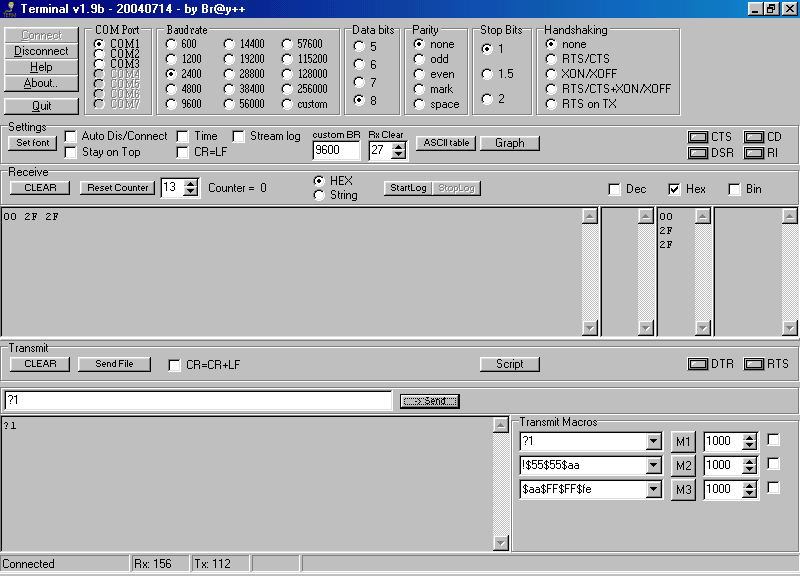Screen dimensions: 800x576
Task: Toggle the CTS indicator light
Action: tap(697, 137)
